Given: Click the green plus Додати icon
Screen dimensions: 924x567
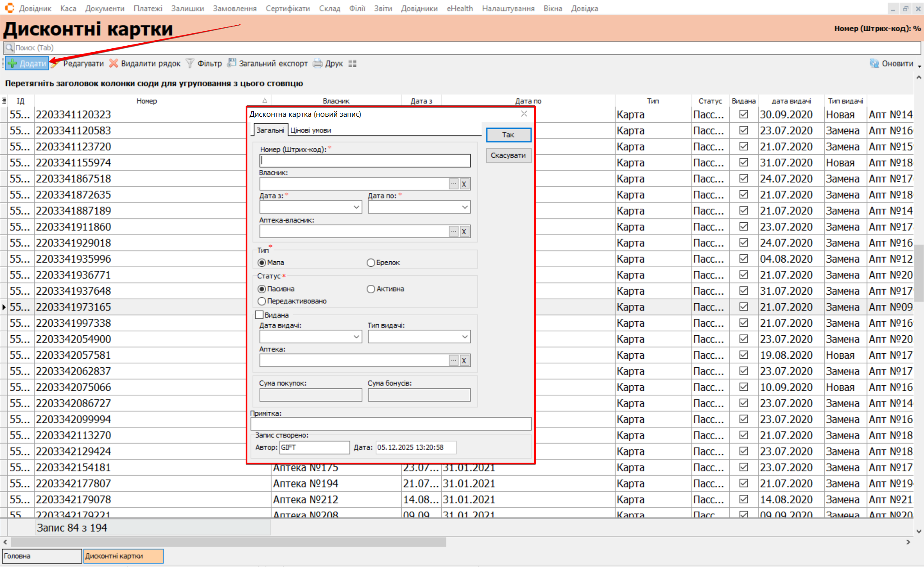Looking at the screenshot, I should click(x=12, y=64).
